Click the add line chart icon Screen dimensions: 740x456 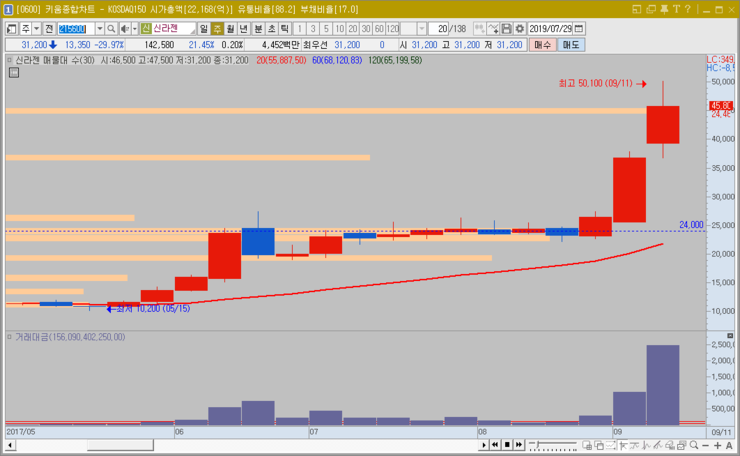coord(493,29)
